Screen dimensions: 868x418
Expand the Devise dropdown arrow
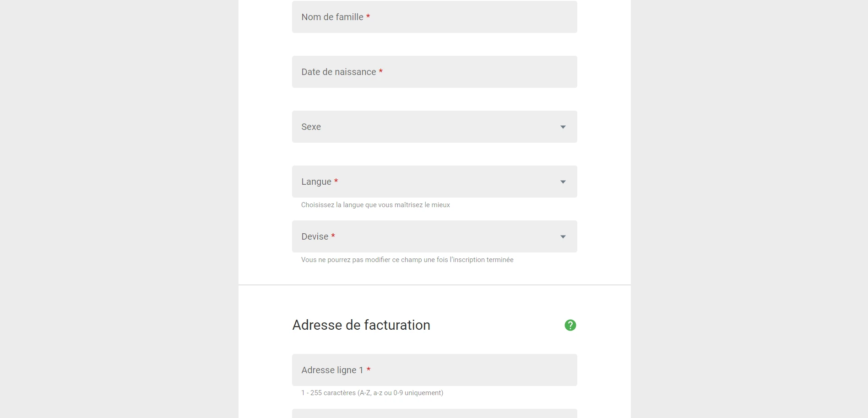pos(563,237)
